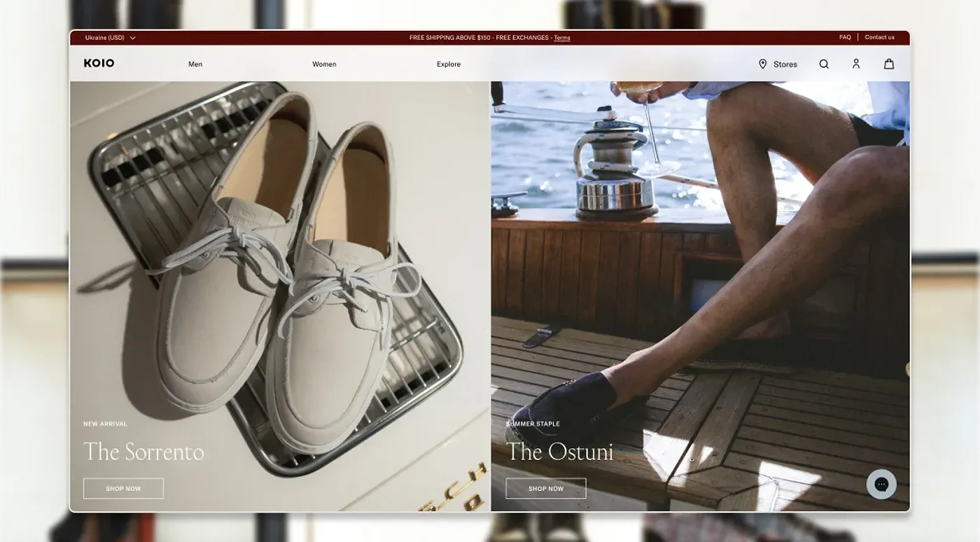The height and width of the screenshot is (542, 980).
Task: Expand the Ukraine (USD) currency selector
Action: click(x=111, y=38)
